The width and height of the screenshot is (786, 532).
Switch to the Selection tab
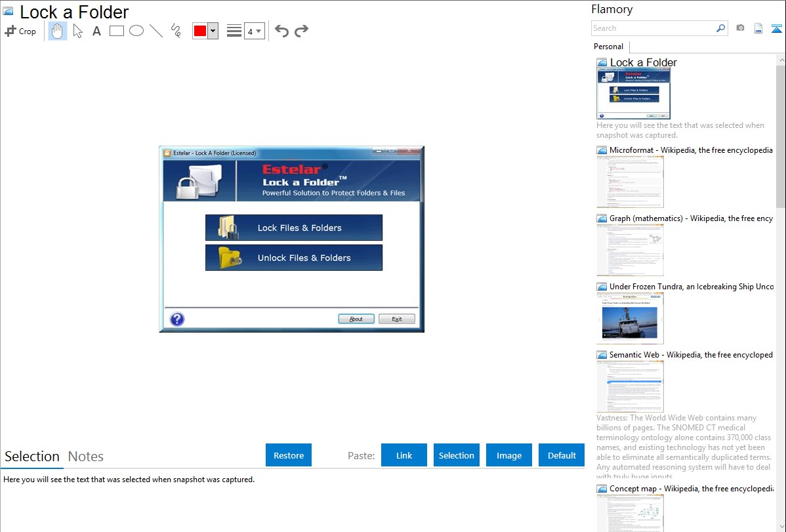point(32,457)
